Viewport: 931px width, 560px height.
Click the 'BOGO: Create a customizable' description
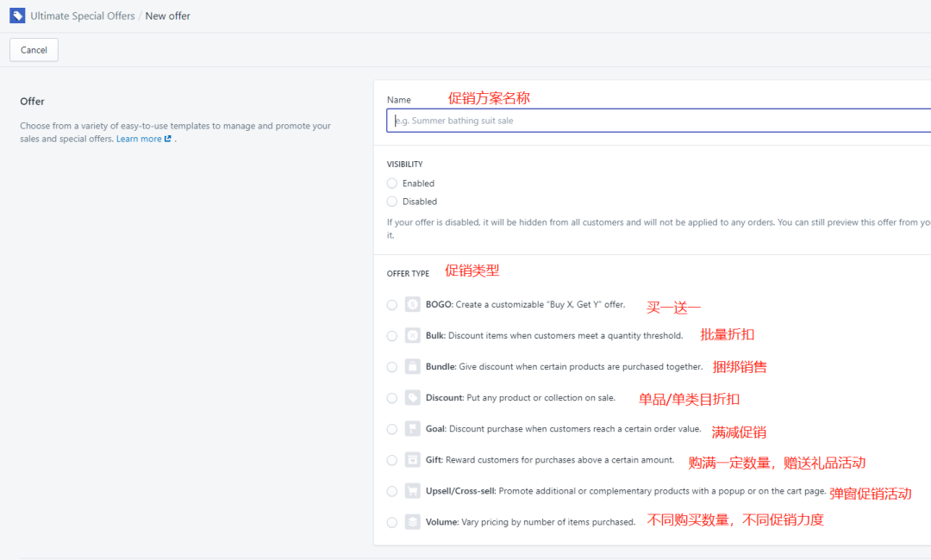[526, 304]
